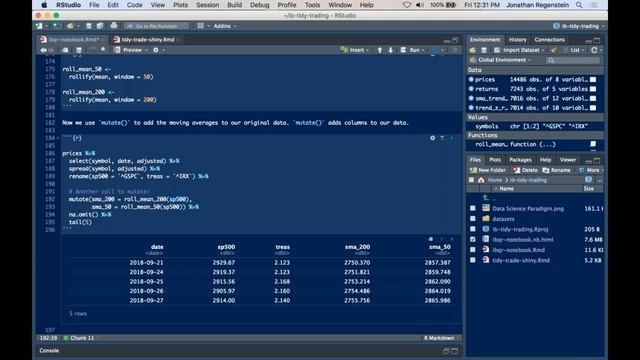
Task: Open the tidy-trade-shiny.Rmd editor tab
Action: [147, 40]
